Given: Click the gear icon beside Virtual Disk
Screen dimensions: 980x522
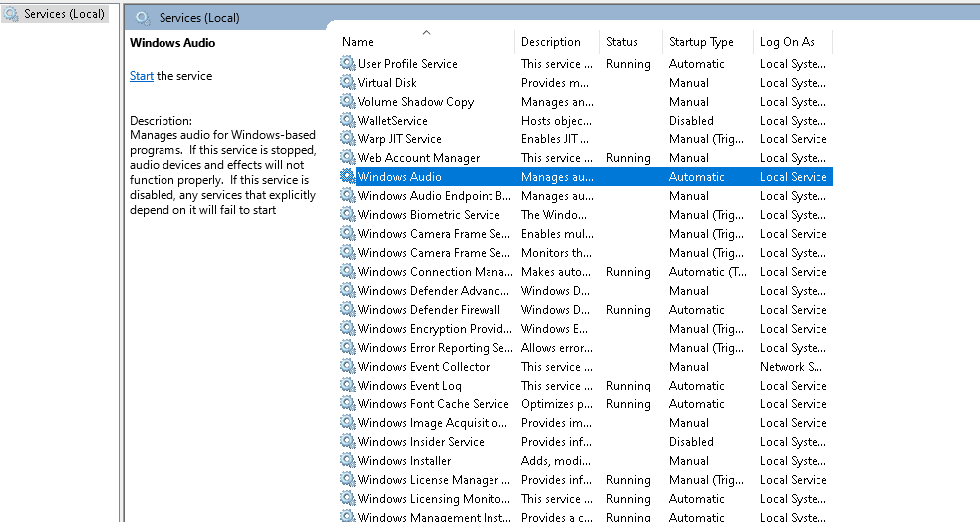Looking at the screenshot, I should 348,82.
